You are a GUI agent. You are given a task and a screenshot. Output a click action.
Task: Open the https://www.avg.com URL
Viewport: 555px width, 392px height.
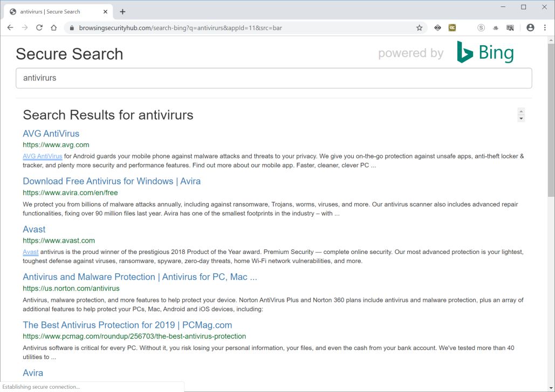(x=56, y=145)
